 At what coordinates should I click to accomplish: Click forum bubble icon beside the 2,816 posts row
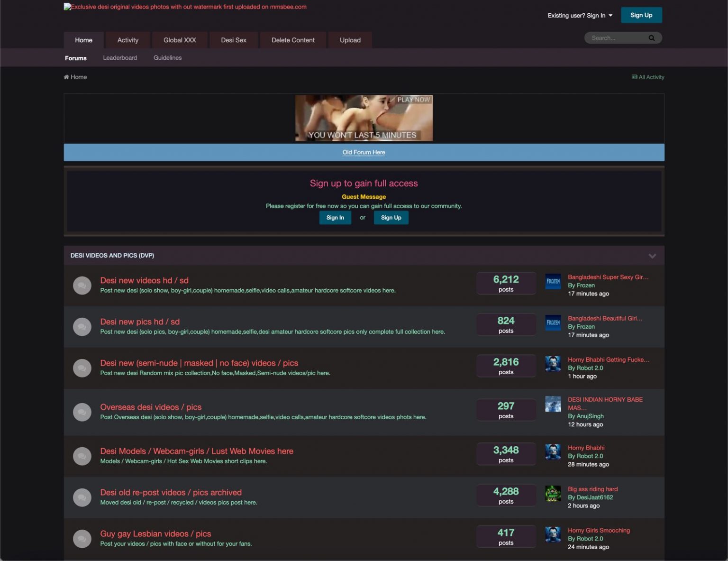click(x=82, y=368)
